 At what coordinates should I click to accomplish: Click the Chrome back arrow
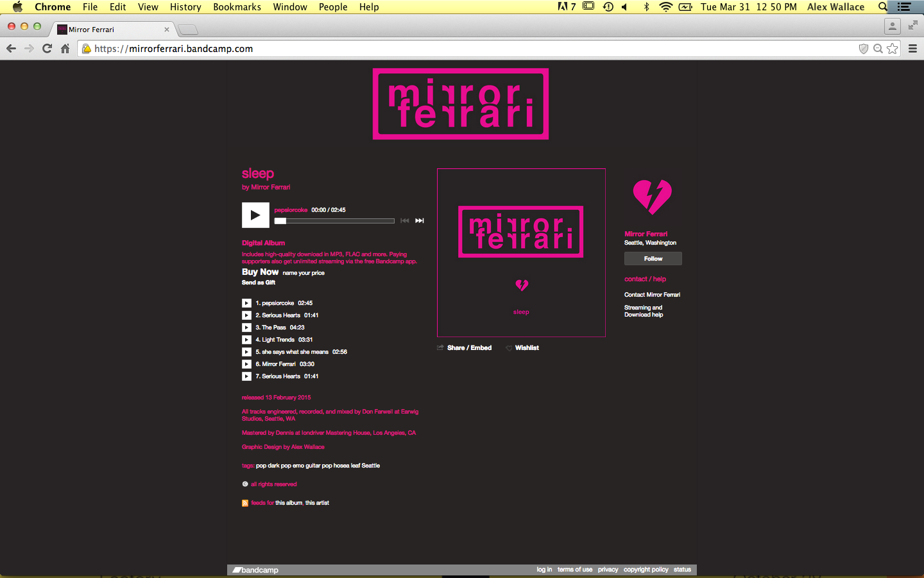[11, 48]
